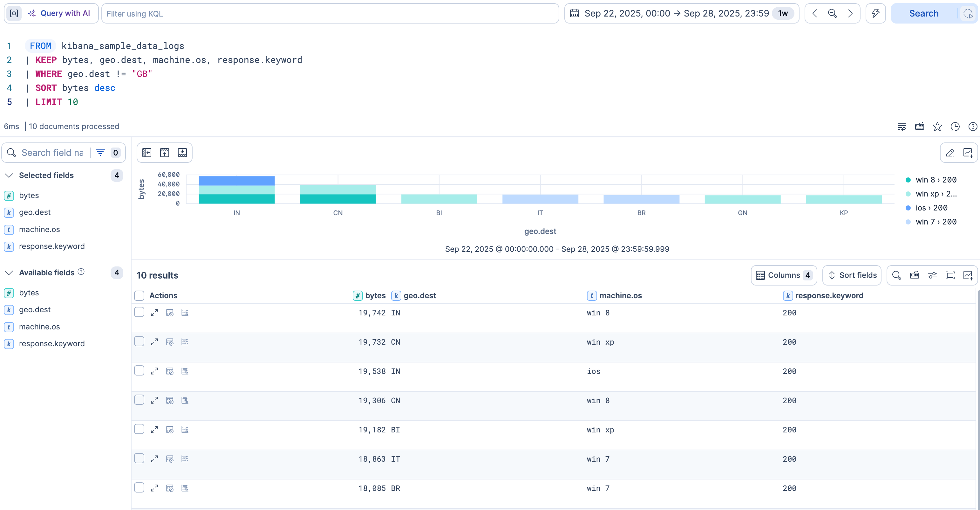980x510 pixels.
Task: Select geo.dest under Selected fields
Action: pos(35,212)
